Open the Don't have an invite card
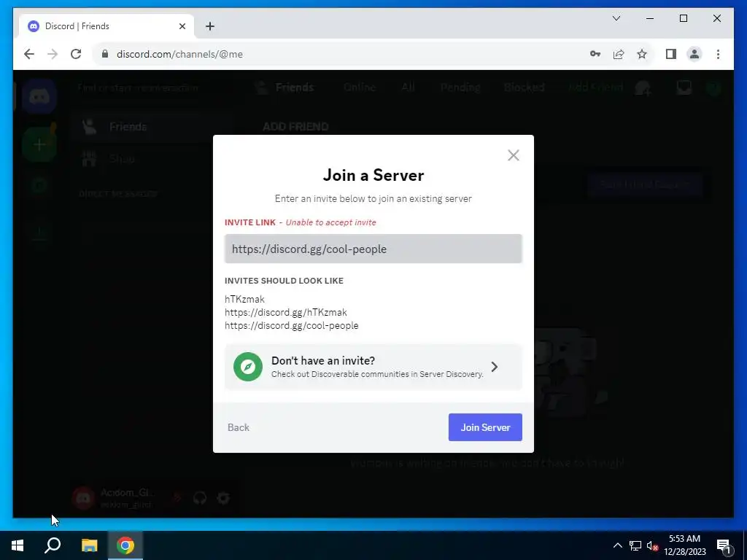This screenshot has height=560, width=747. 373,367
